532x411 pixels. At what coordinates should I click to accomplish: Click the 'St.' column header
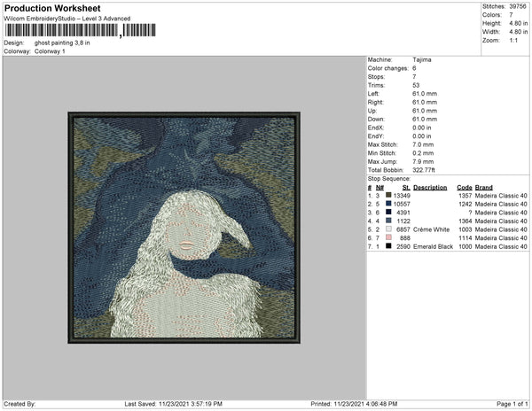[x=406, y=188]
